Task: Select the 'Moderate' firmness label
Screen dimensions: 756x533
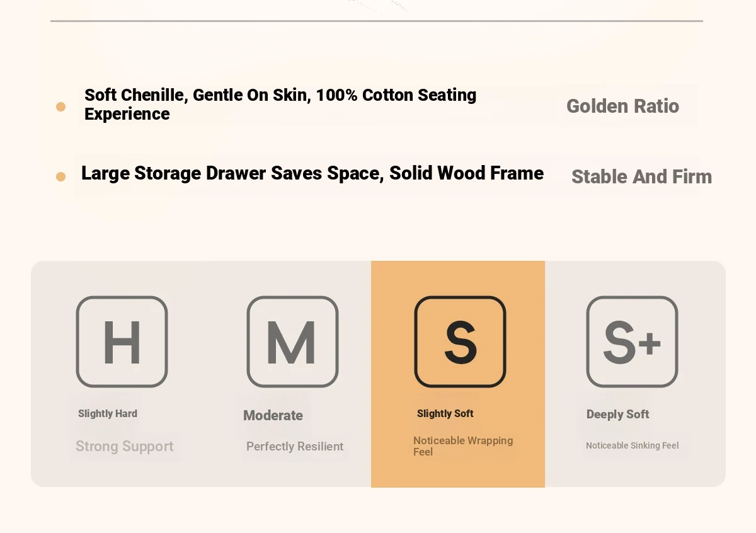Action: click(x=273, y=415)
